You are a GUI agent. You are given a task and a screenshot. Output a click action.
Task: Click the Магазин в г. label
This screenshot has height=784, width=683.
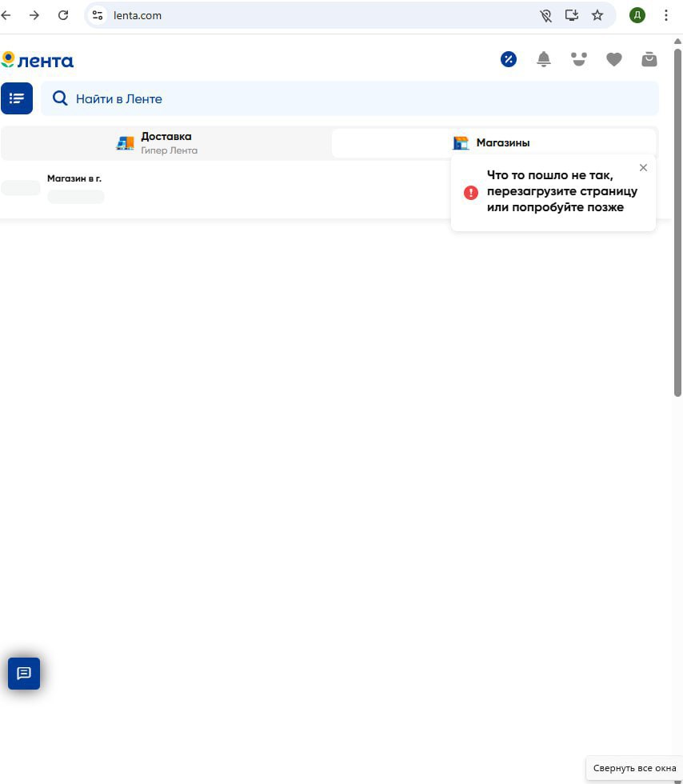coord(74,178)
